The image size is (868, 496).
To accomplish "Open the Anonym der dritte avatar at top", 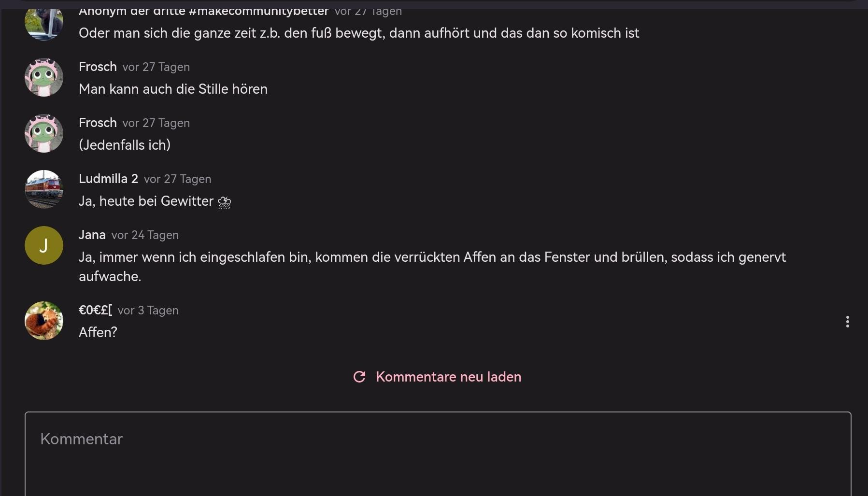I will pyautogui.click(x=44, y=24).
